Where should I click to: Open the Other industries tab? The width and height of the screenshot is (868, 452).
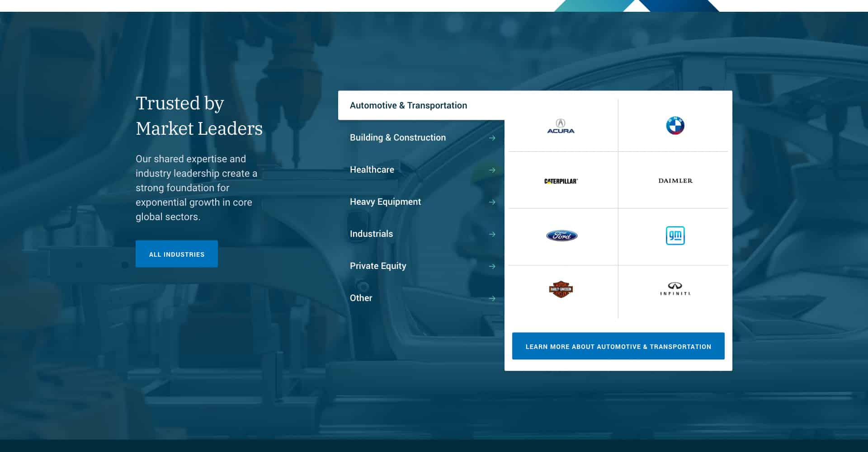(x=421, y=298)
